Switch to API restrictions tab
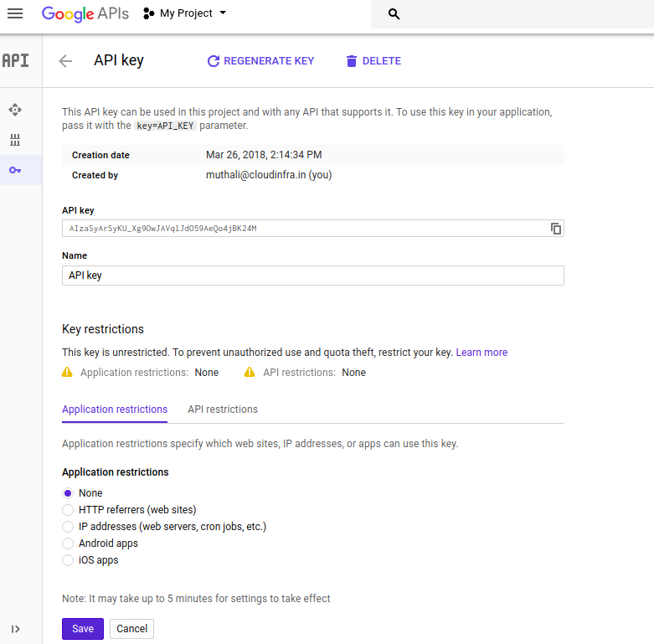Image resolution: width=654 pixels, height=644 pixels. pos(223,410)
